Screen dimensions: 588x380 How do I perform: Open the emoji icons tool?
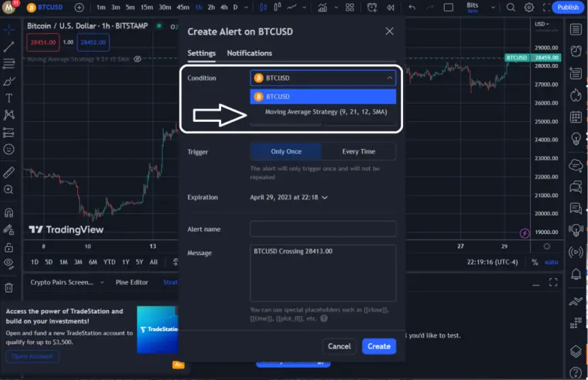click(x=9, y=150)
